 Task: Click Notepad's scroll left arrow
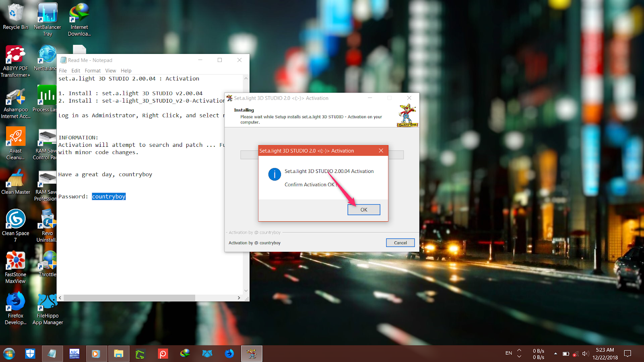pos(60,298)
